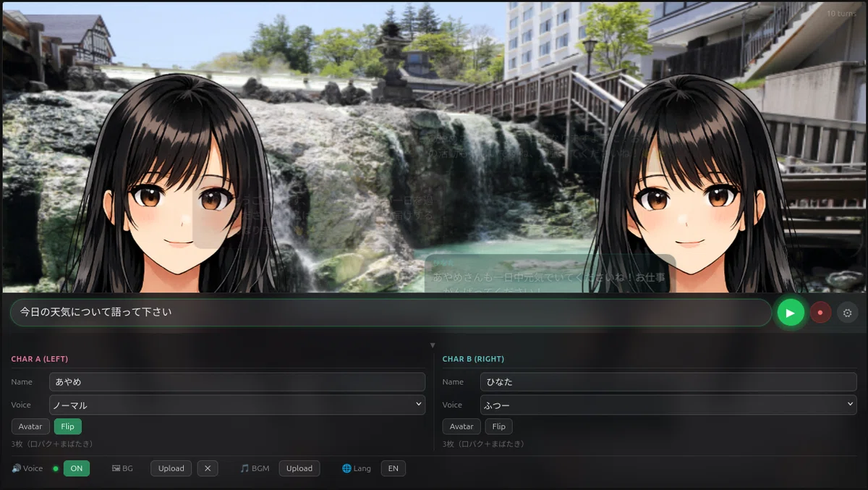
Task: Click the red record button
Action: [820, 313]
